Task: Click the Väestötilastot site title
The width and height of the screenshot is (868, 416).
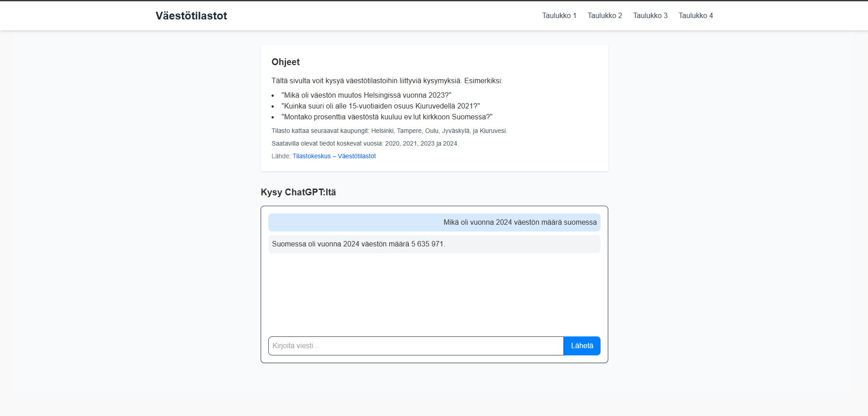Action: point(191,16)
